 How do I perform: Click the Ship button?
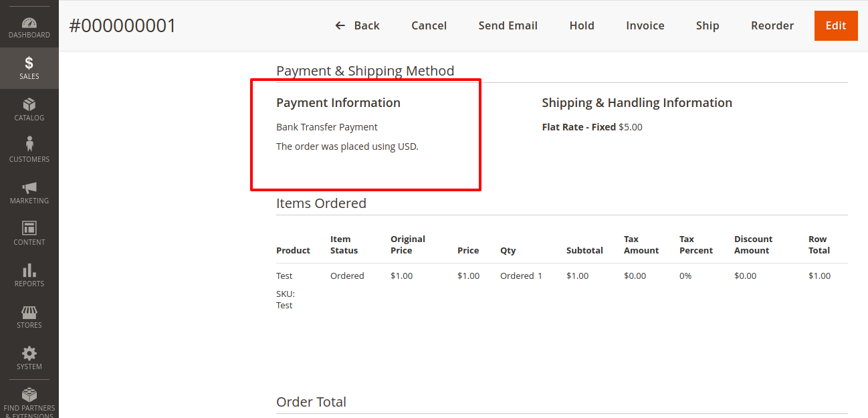(708, 25)
